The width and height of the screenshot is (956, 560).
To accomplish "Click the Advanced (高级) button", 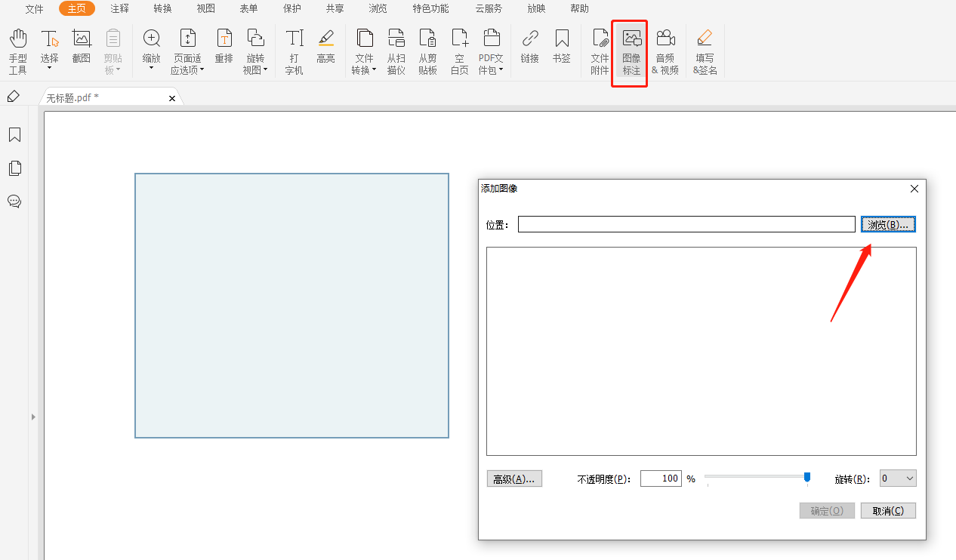I will (x=514, y=479).
